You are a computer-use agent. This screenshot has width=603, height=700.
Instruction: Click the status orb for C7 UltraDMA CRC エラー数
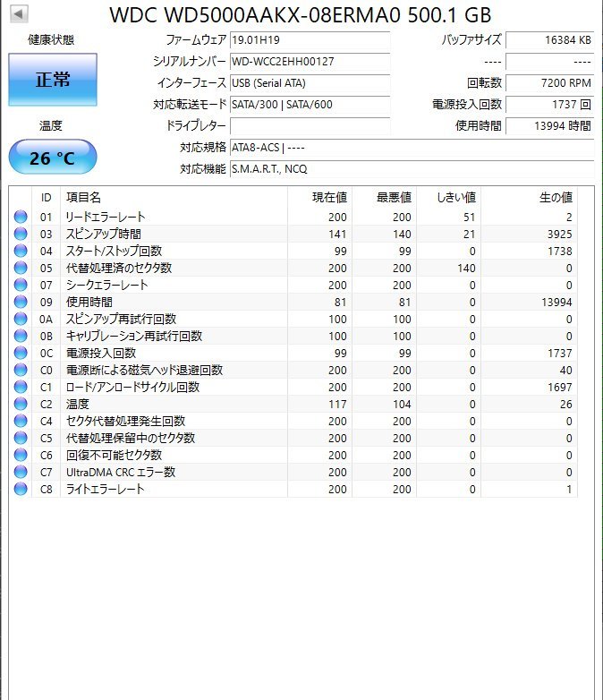coord(21,472)
